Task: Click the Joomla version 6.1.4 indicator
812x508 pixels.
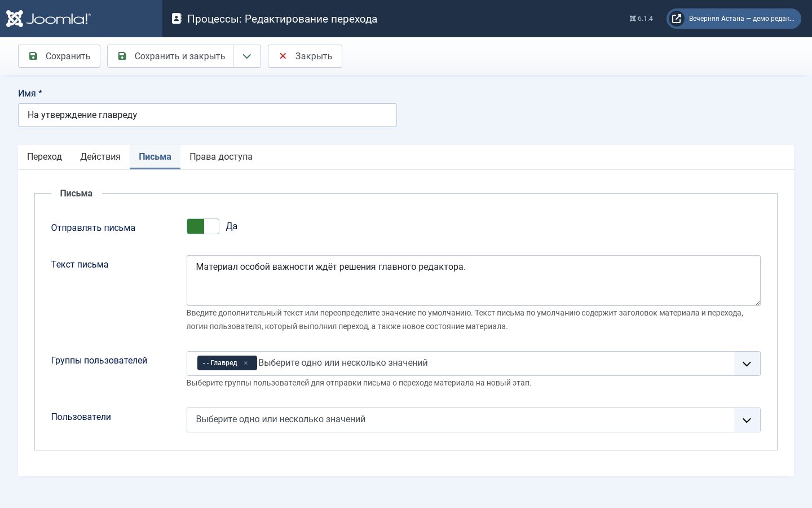Action: [641, 19]
